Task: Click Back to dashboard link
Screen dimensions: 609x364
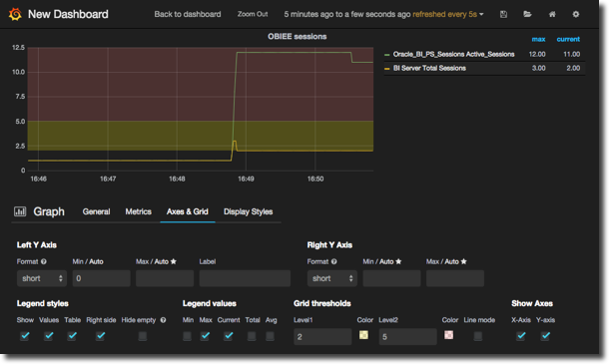Action: click(188, 14)
